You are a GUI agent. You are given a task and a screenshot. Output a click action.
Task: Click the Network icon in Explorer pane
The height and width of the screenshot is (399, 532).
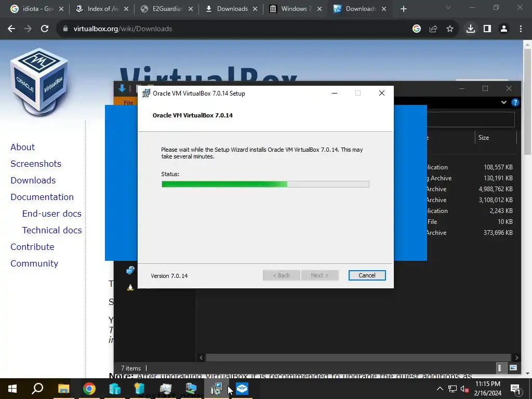pyautogui.click(x=130, y=270)
